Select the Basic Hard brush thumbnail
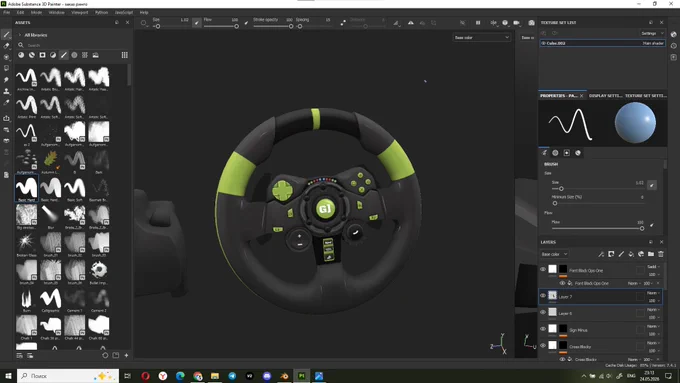 (26, 189)
